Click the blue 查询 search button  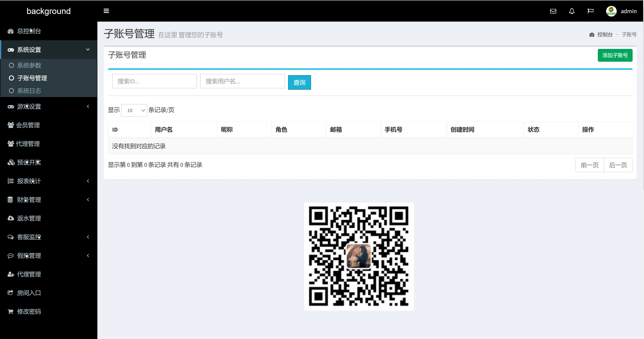(300, 82)
